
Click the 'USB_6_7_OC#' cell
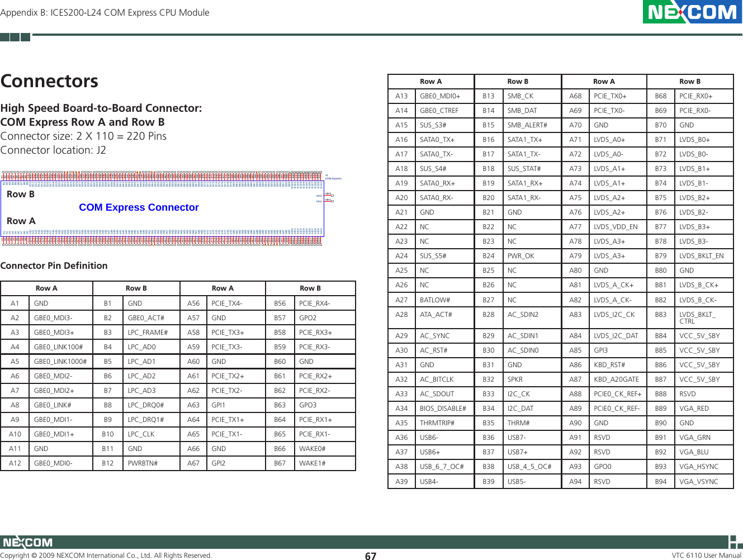444,466
